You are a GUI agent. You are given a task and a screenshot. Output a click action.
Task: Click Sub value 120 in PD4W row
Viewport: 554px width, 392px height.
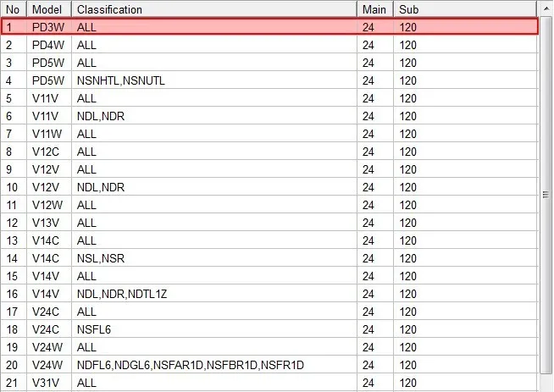click(x=465, y=45)
